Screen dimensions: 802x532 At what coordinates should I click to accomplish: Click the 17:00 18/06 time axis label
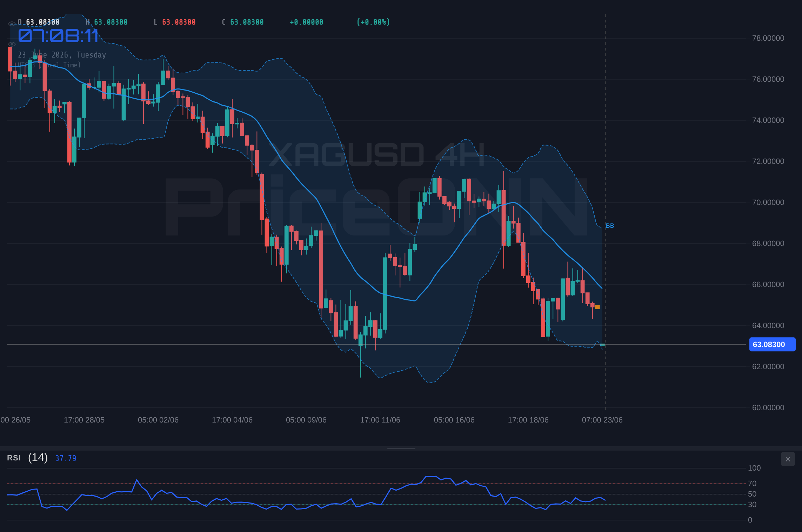[528, 420]
